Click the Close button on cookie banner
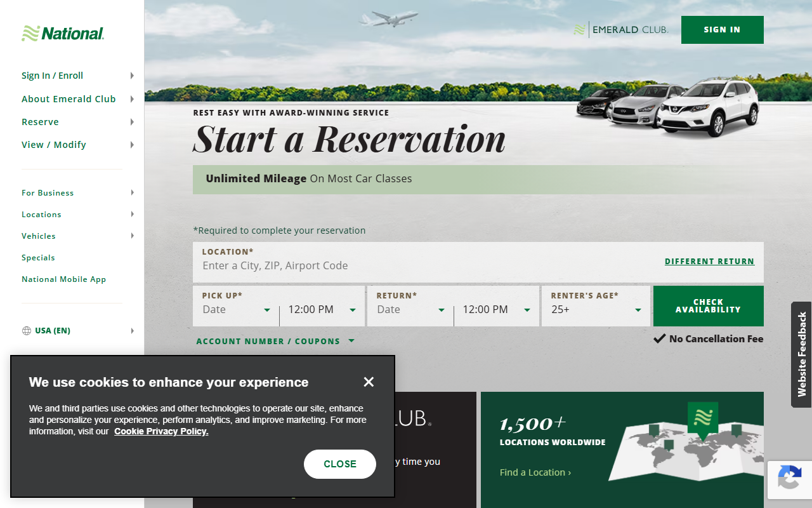812x508 pixels. point(340,464)
